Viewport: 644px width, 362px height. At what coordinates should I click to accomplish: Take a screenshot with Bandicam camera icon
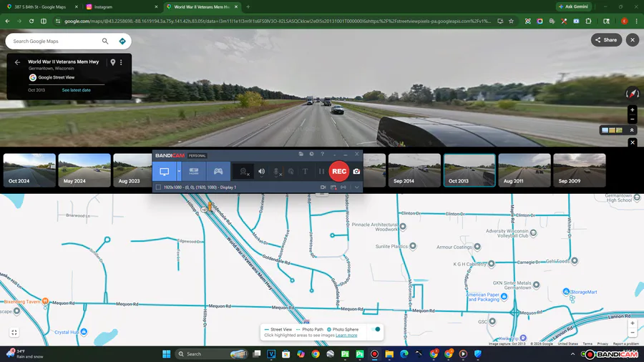(x=356, y=172)
